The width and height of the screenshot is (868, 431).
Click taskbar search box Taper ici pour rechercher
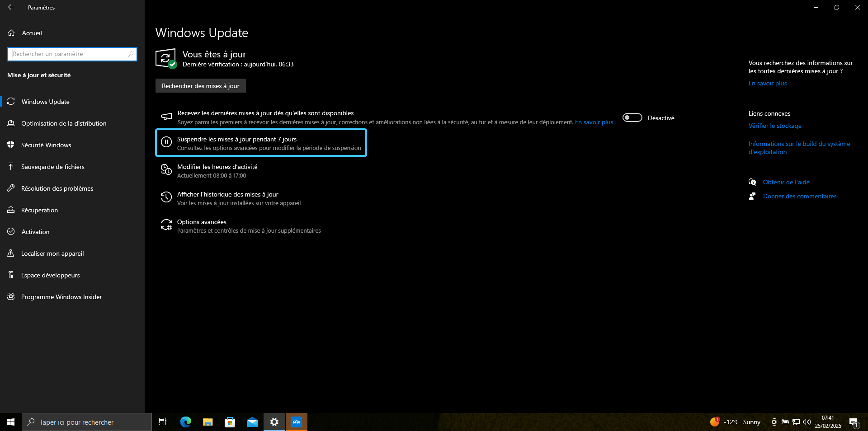[x=87, y=422]
